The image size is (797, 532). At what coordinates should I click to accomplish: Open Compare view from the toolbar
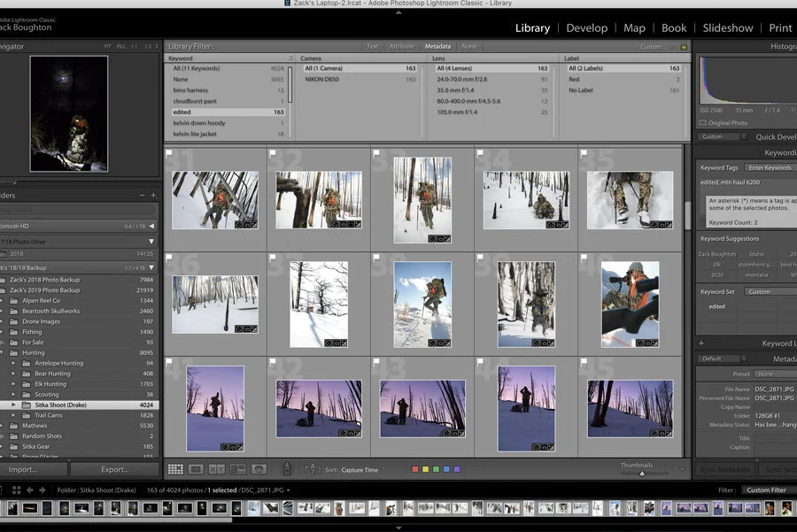[x=217, y=469]
